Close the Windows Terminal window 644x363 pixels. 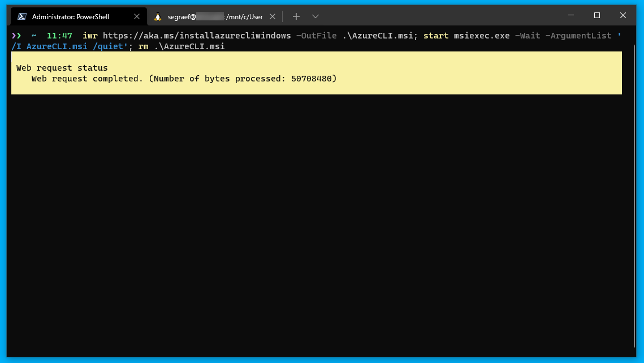623,15
